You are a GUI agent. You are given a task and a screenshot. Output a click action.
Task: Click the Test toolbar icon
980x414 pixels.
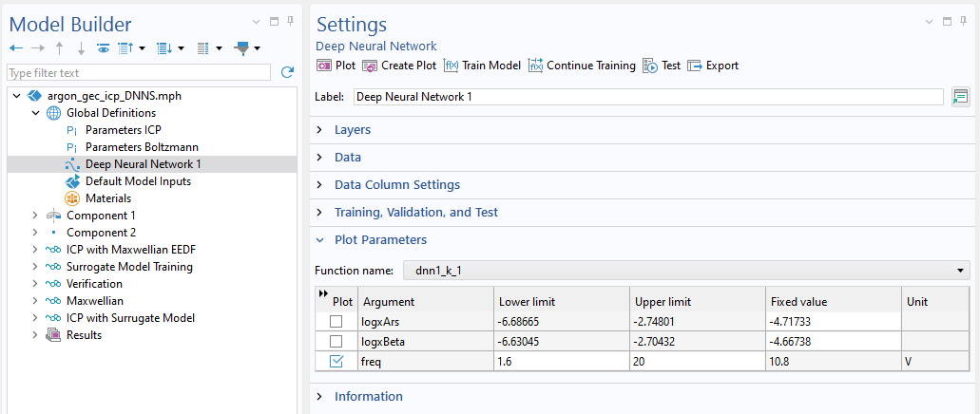click(650, 66)
